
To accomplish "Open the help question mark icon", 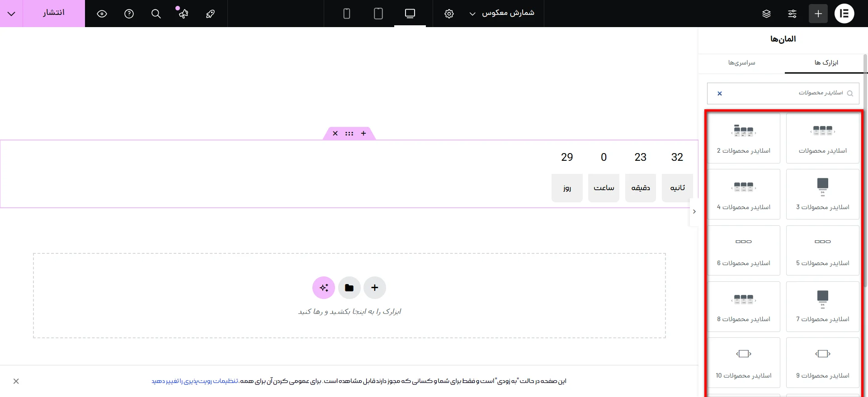I will coord(129,14).
